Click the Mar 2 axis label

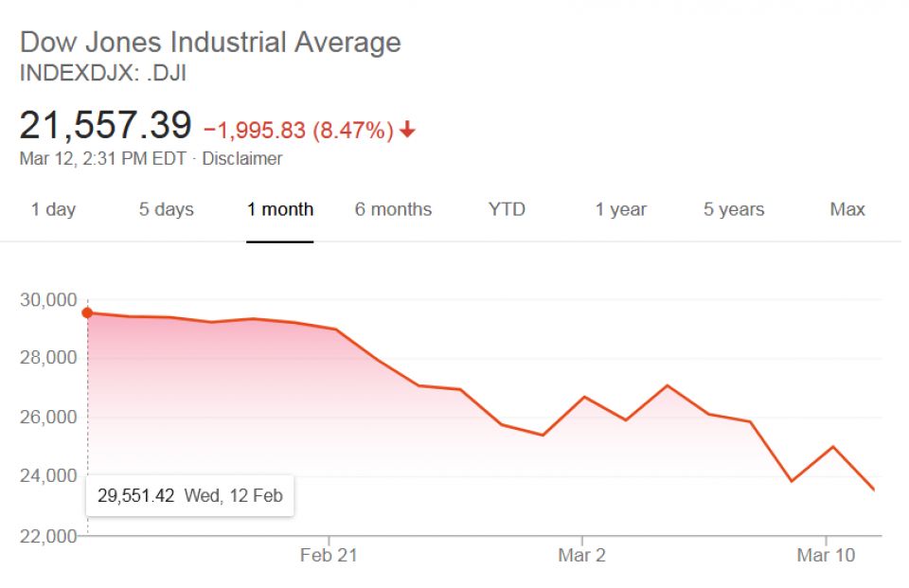tap(581, 556)
